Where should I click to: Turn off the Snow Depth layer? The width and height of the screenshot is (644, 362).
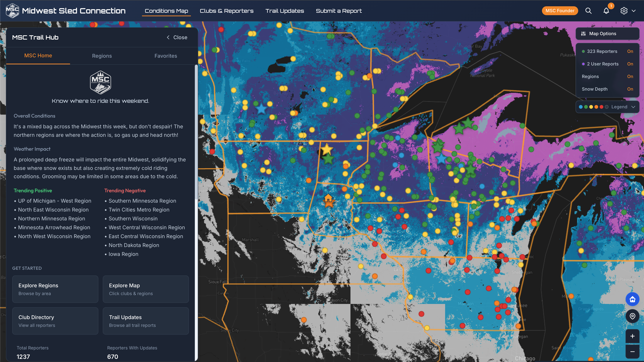630,89
